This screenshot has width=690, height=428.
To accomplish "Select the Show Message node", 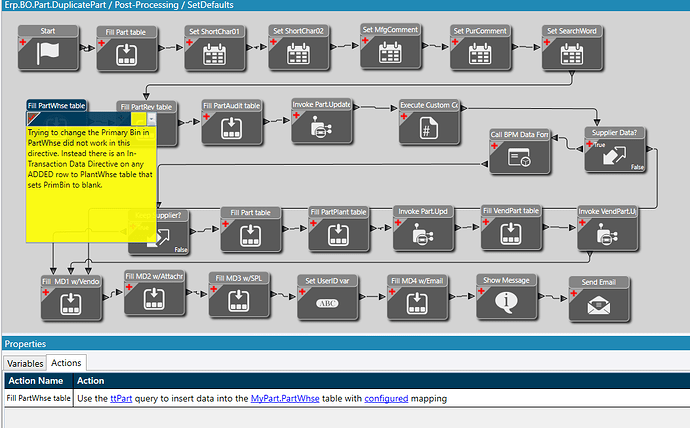I will 506,296.
